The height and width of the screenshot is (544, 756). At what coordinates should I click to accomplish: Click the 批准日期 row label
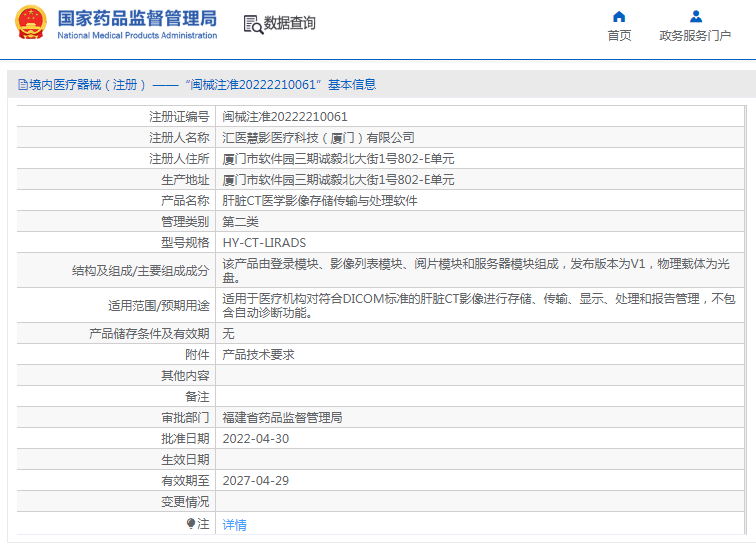click(x=185, y=439)
